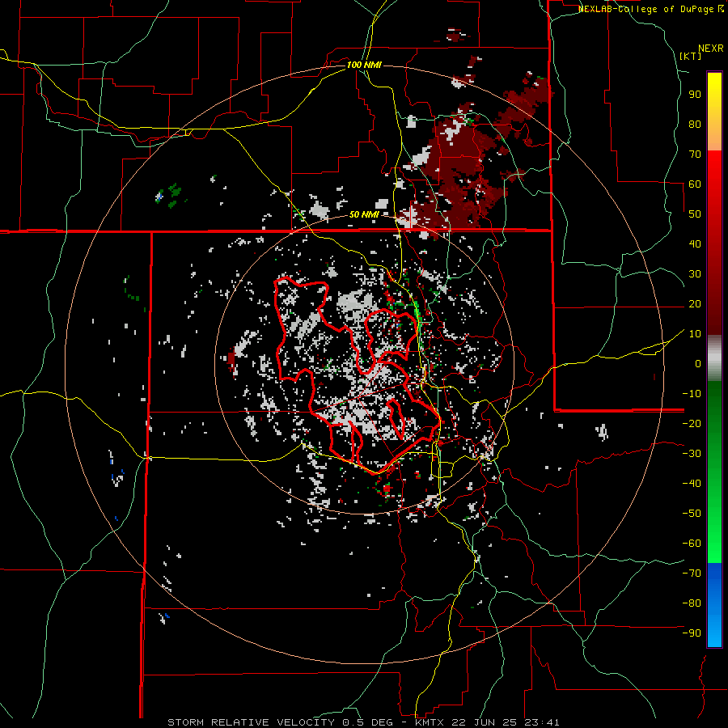
Task: Click the 50 value on the velocity scale
Action: (695, 214)
